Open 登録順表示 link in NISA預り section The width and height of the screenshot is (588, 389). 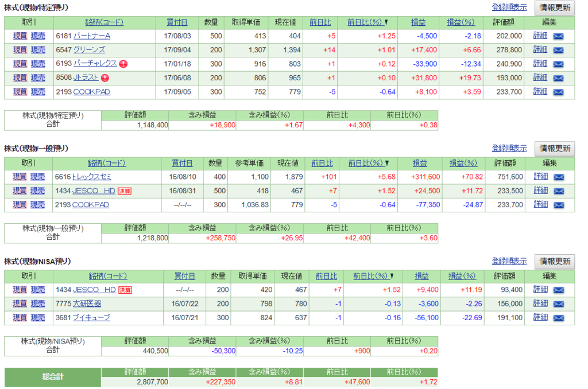tap(509, 261)
